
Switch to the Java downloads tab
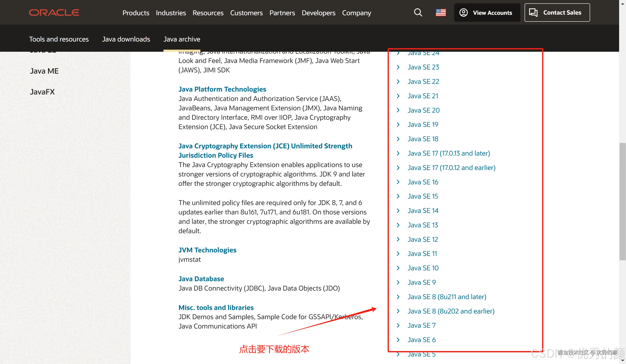coord(126,39)
